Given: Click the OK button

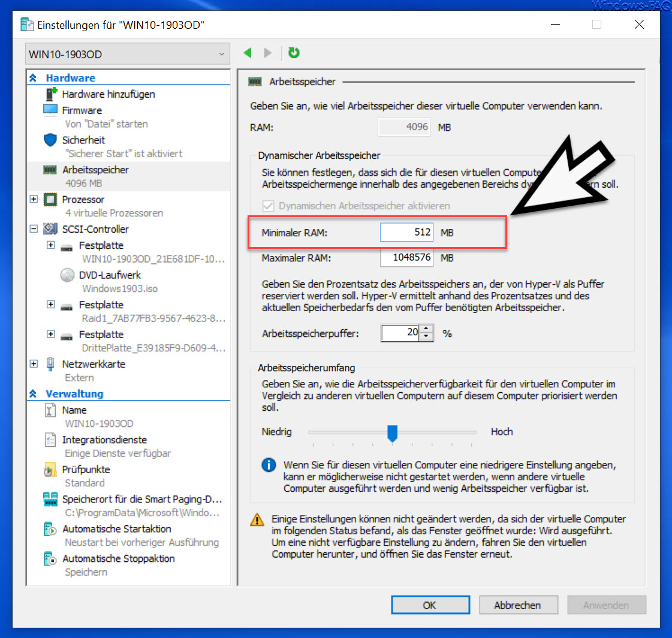Looking at the screenshot, I should 430,605.
